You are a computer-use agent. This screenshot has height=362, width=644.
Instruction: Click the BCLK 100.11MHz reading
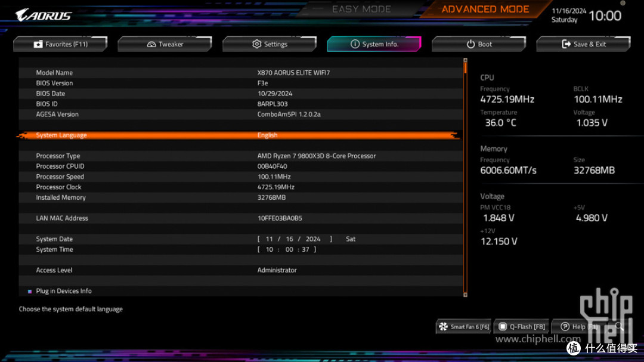[598, 100]
